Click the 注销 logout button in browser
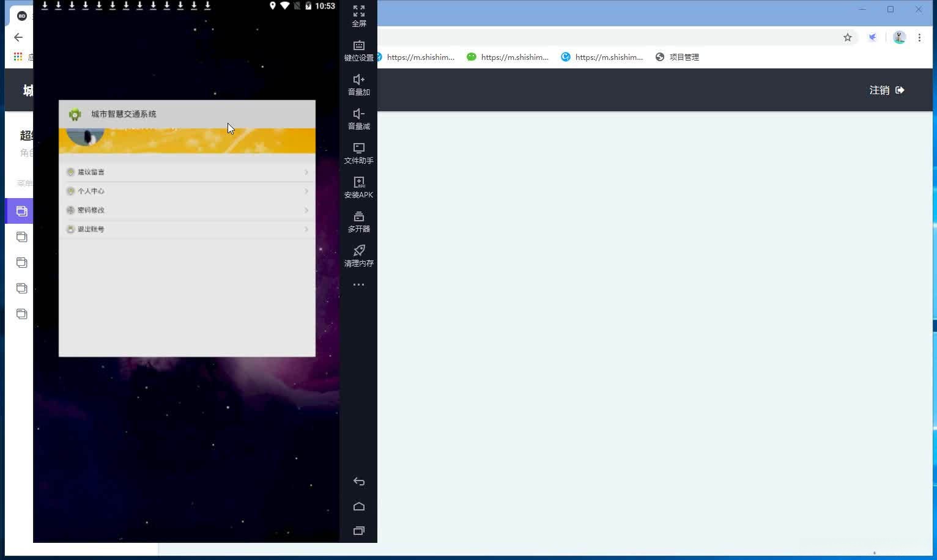 (x=887, y=90)
